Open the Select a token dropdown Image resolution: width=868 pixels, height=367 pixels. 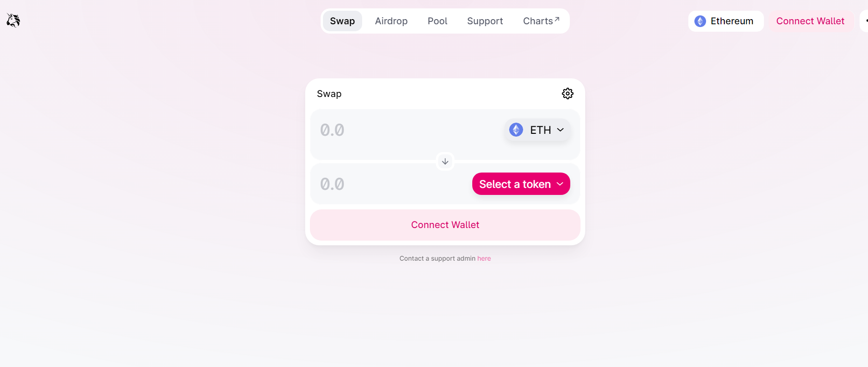click(x=521, y=184)
